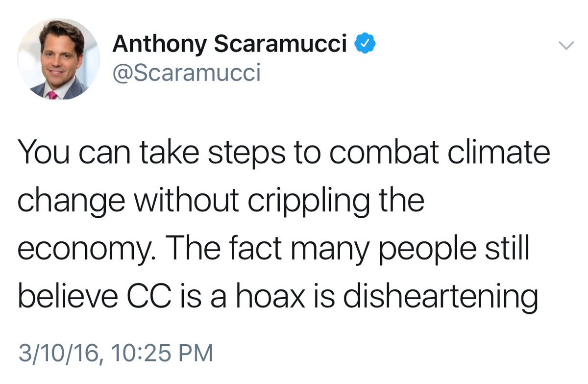Viewport: 588px width, 384px height.
Task: Click Anthony Scaramucci's profile photo
Action: pos(58,60)
